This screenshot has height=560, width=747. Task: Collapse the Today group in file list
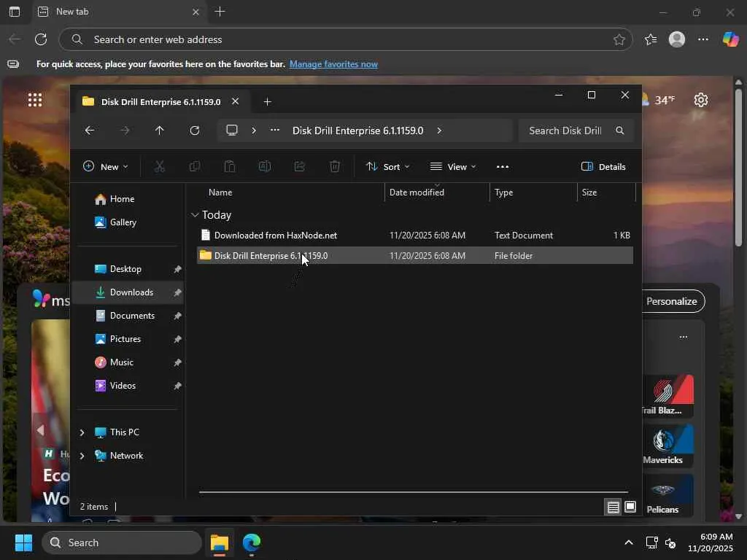(194, 215)
